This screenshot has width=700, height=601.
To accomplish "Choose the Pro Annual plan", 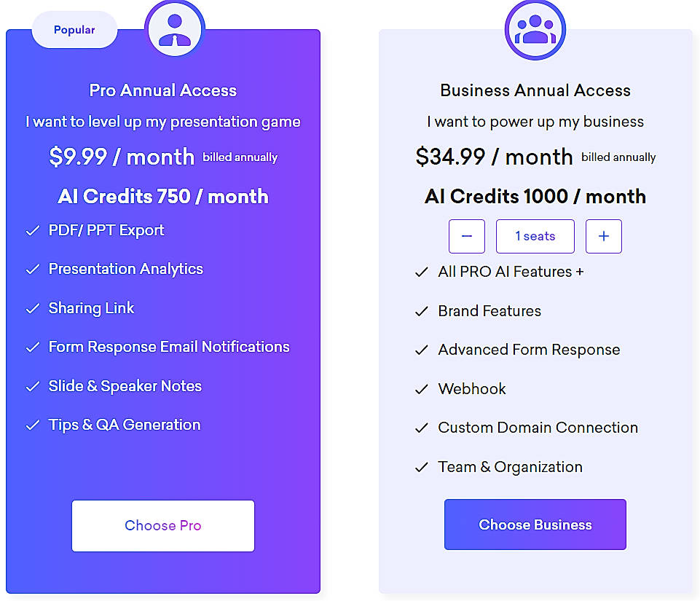I will click(162, 525).
